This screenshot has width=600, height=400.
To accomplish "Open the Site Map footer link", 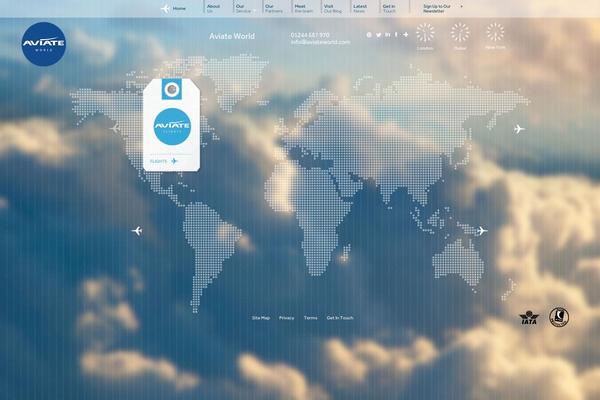I will pyautogui.click(x=261, y=318).
